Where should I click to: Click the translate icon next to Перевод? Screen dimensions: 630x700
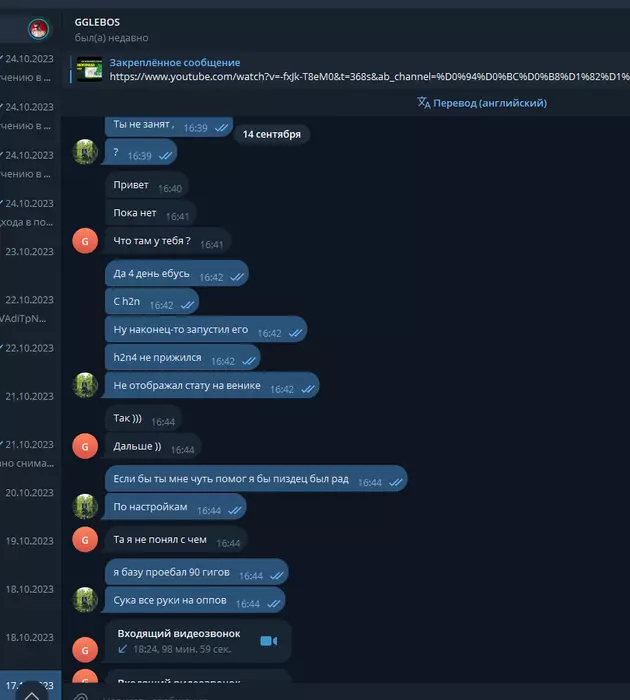[x=423, y=103]
